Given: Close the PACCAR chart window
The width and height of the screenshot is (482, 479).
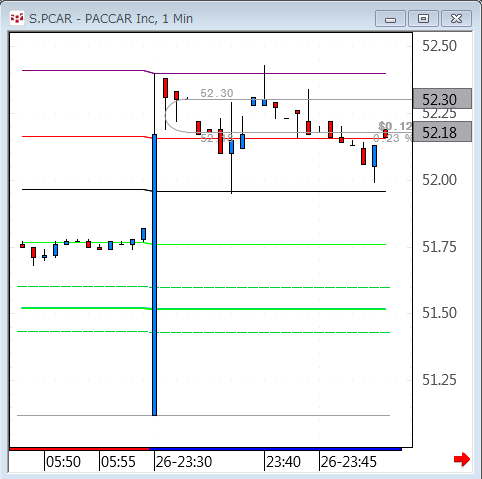Looking at the screenshot, I should click(x=456, y=19).
